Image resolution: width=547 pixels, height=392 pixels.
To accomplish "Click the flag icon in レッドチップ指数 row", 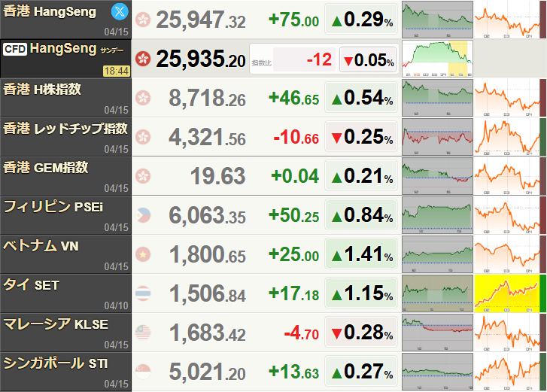I will (143, 137).
